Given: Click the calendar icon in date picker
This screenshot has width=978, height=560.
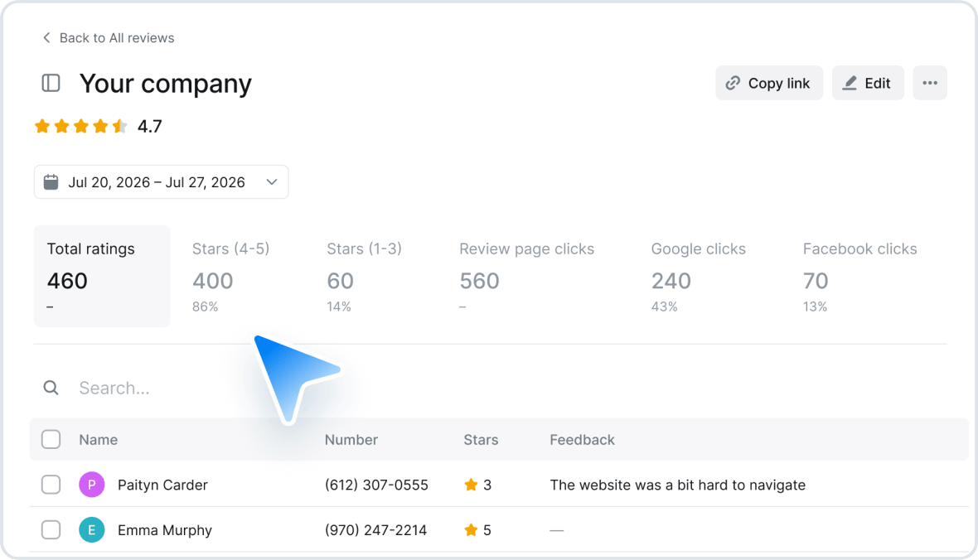Looking at the screenshot, I should tap(51, 182).
